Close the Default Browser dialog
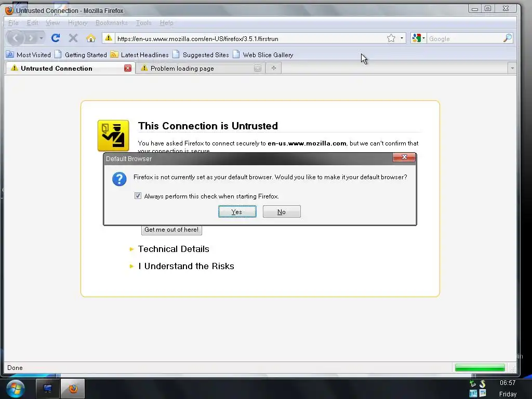The image size is (532, 399). [x=404, y=157]
